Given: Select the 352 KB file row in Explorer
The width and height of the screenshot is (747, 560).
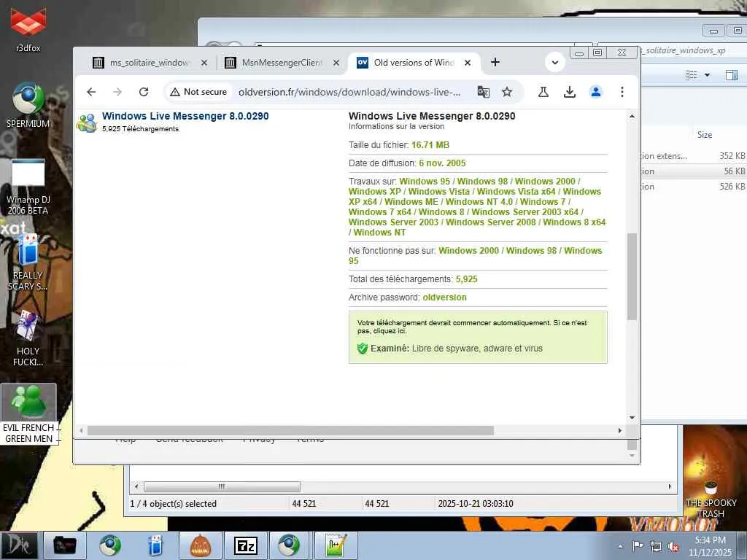Looking at the screenshot, I should pyautogui.click(x=694, y=156).
